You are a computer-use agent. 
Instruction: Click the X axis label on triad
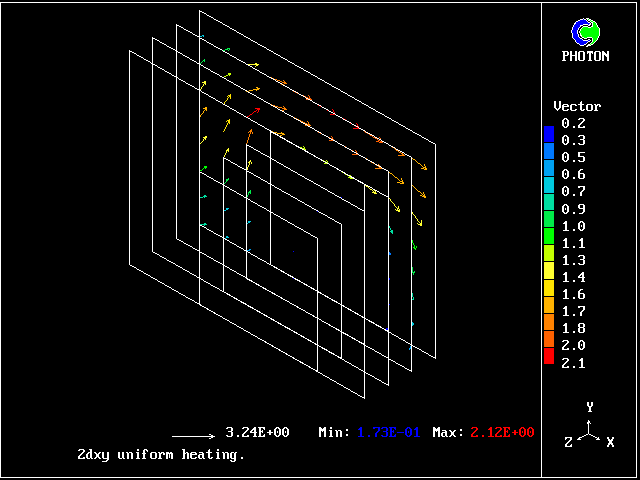coord(610,441)
